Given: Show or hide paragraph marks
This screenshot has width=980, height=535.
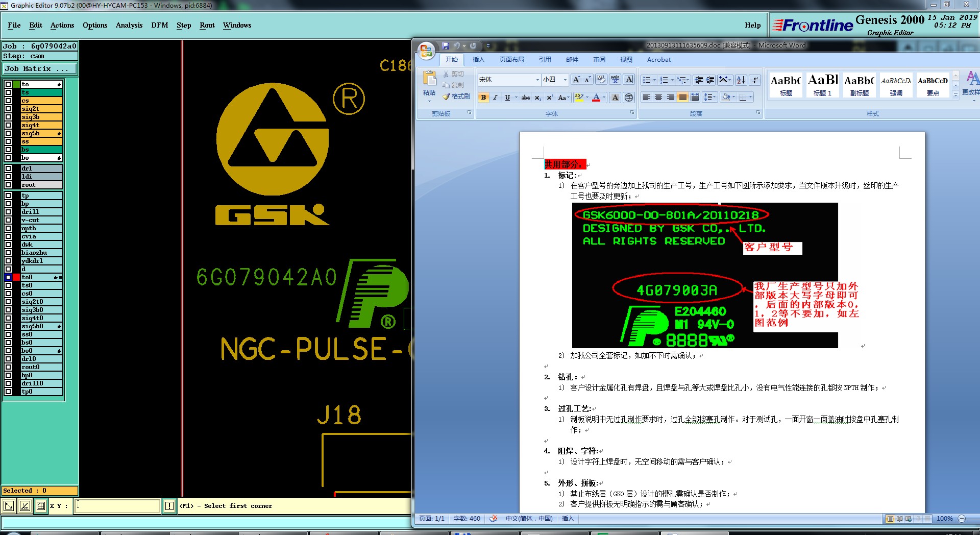Looking at the screenshot, I should click(x=755, y=80).
